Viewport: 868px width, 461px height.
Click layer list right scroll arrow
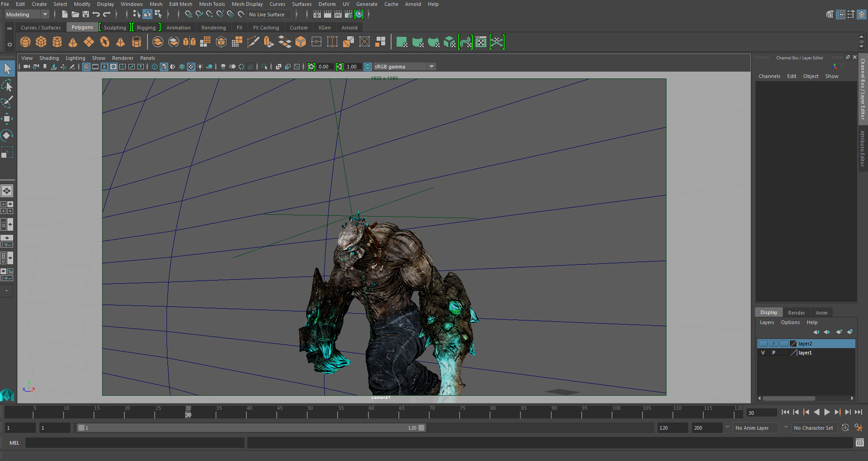click(x=852, y=398)
